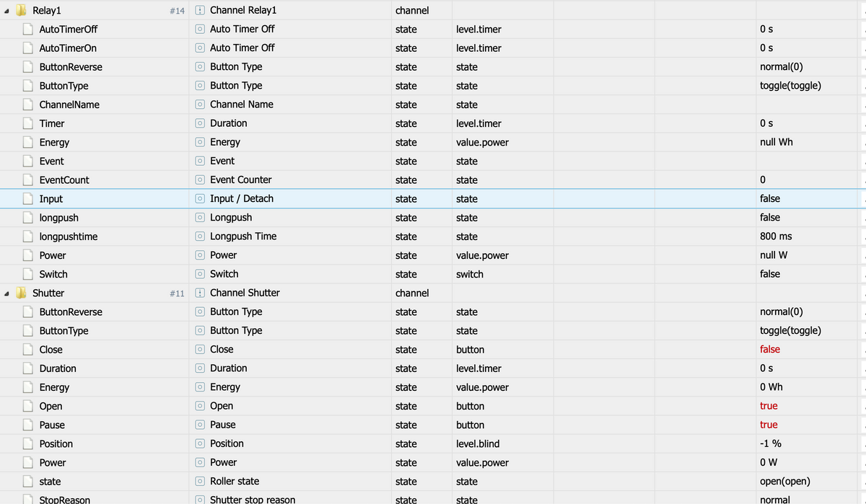Toggle the false value in the Switch row
The height and width of the screenshot is (504, 866).
pyautogui.click(x=770, y=274)
